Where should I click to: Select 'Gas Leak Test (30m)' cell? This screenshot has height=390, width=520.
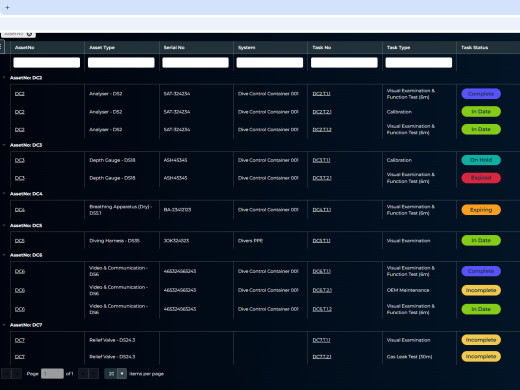pos(409,357)
